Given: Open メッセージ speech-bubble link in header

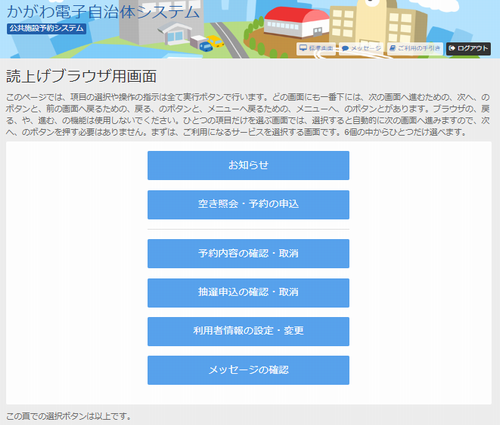Looking at the screenshot, I should tap(361, 49).
